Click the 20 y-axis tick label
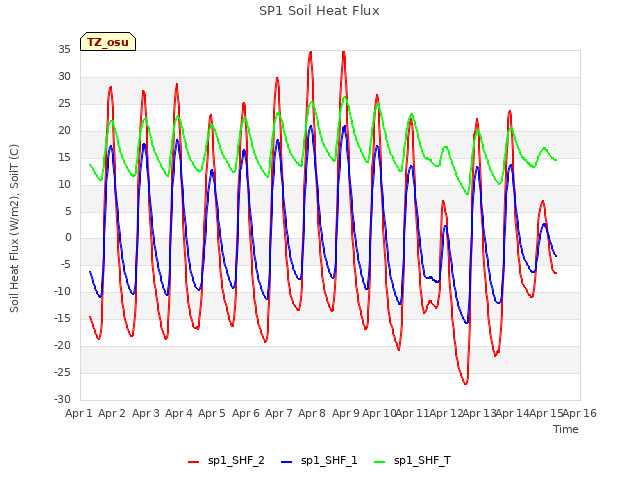Image resolution: width=640 pixels, height=480 pixels. [64, 130]
